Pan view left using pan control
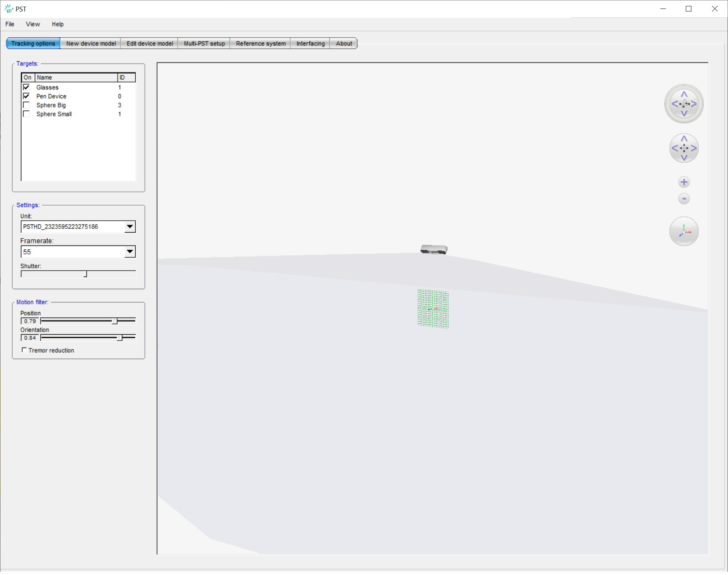This screenshot has height=575, width=728. click(x=674, y=148)
